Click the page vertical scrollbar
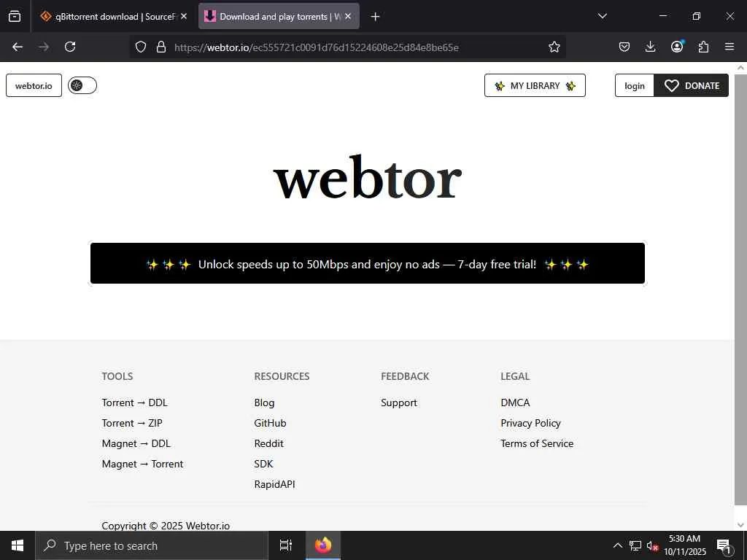This screenshot has height=560, width=747. point(740,289)
